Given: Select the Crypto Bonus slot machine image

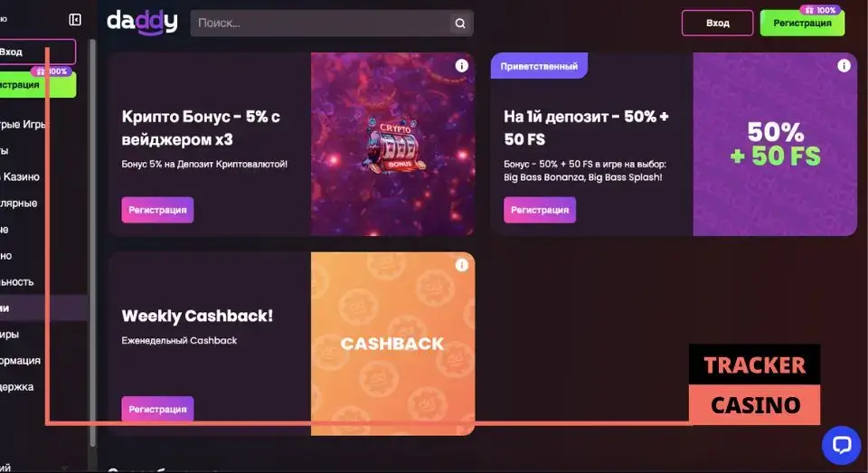Looking at the screenshot, I should pos(393,145).
